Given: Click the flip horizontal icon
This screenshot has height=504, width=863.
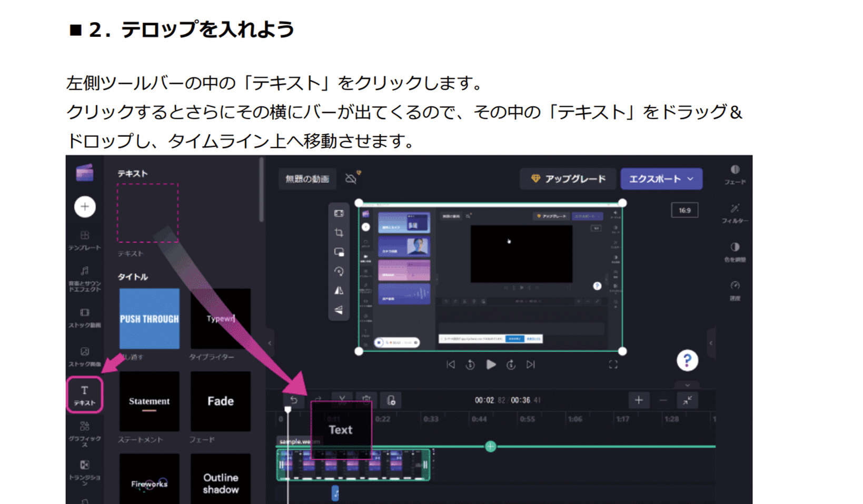Looking at the screenshot, I should 339,290.
